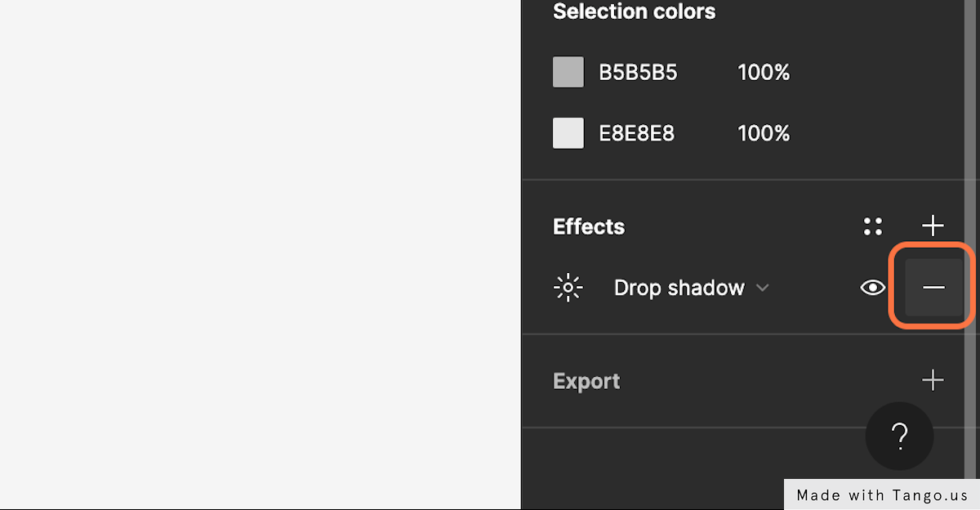Edit the opacity of the E8E8E8 color
This screenshot has height=510, width=980.
click(764, 133)
